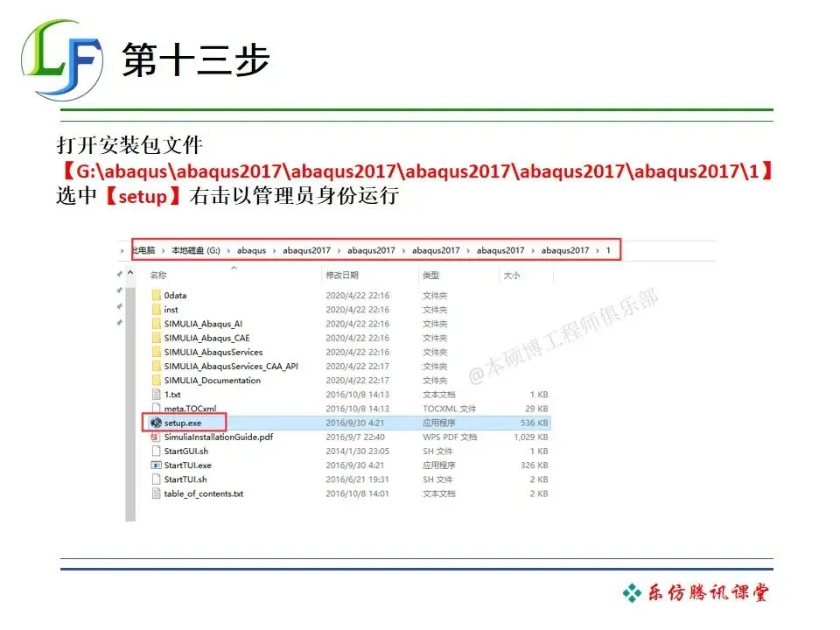Click the date 2014/1/30 23:05

357,451
